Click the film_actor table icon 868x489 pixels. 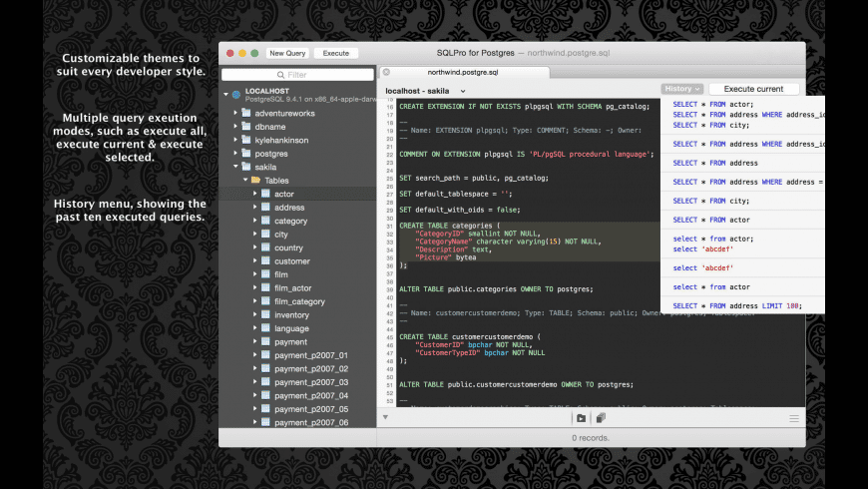265,287
